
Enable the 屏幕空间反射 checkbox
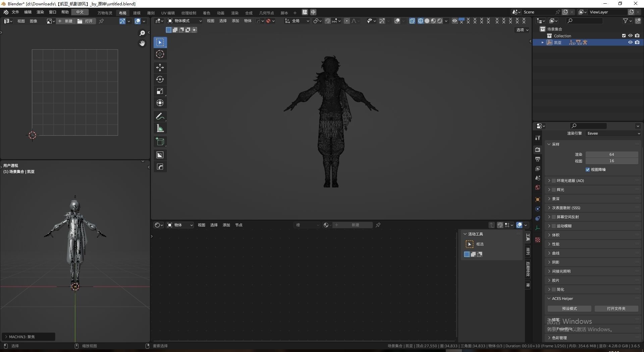pyautogui.click(x=554, y=217)
